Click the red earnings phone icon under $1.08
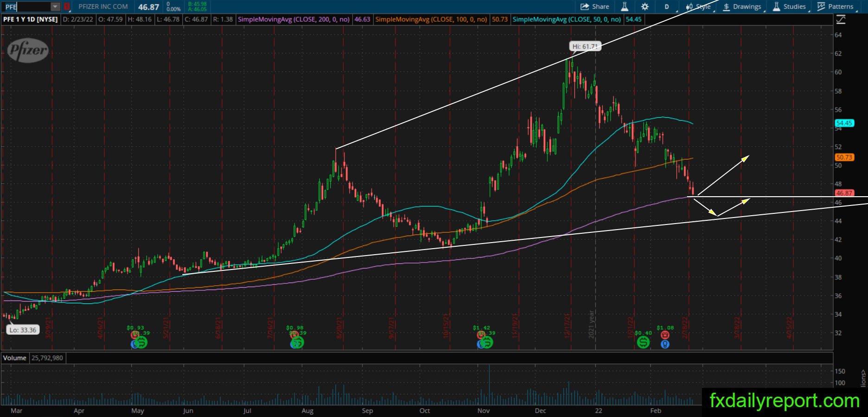868x417 pixels. click(x=665, y=335)
